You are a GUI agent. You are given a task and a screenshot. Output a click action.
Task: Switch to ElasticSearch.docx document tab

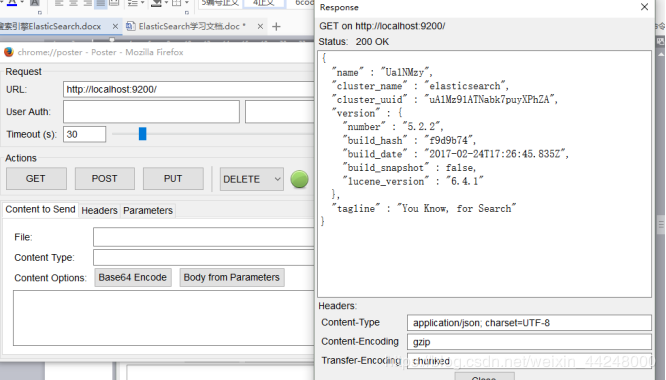pyautogui.click(x=51, y=26)
